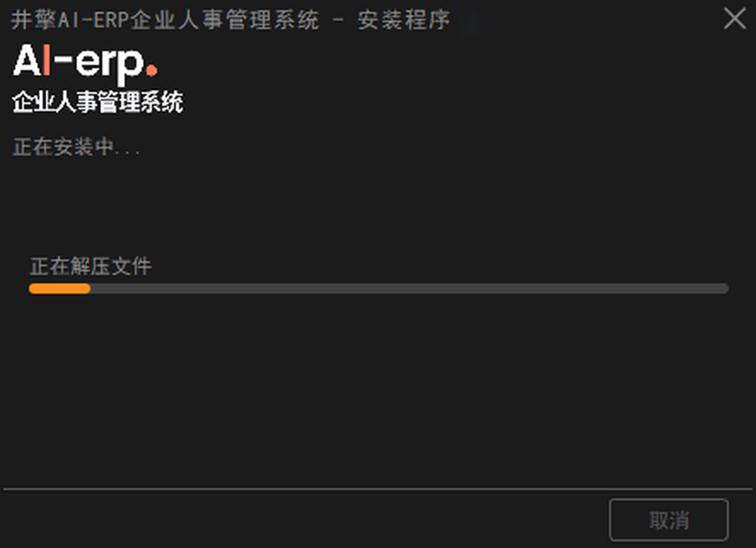This screenshot has height=548, width=756.
Task: Click the 取消 button
Action: pyautogui.click(x=669, y=520)
